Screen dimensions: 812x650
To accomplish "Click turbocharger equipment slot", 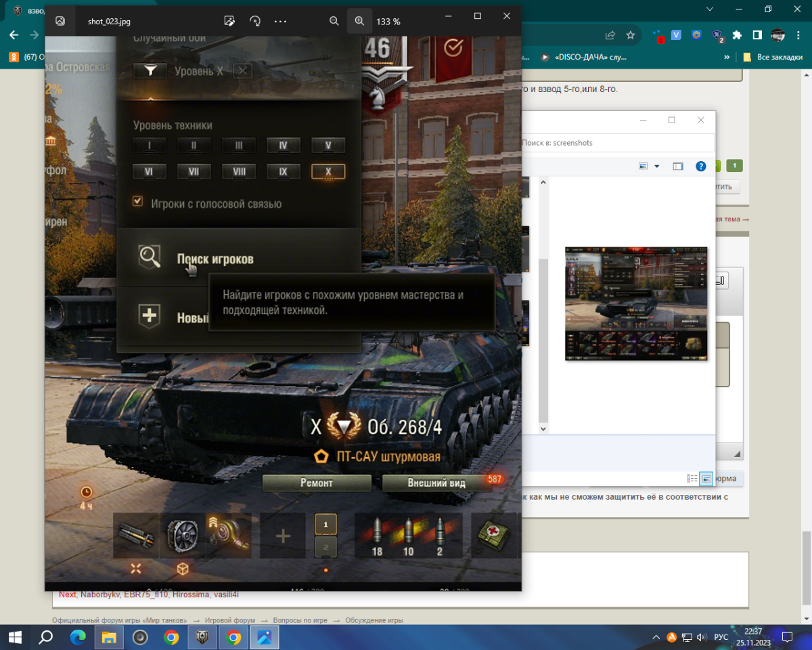I will click(228, 535).
